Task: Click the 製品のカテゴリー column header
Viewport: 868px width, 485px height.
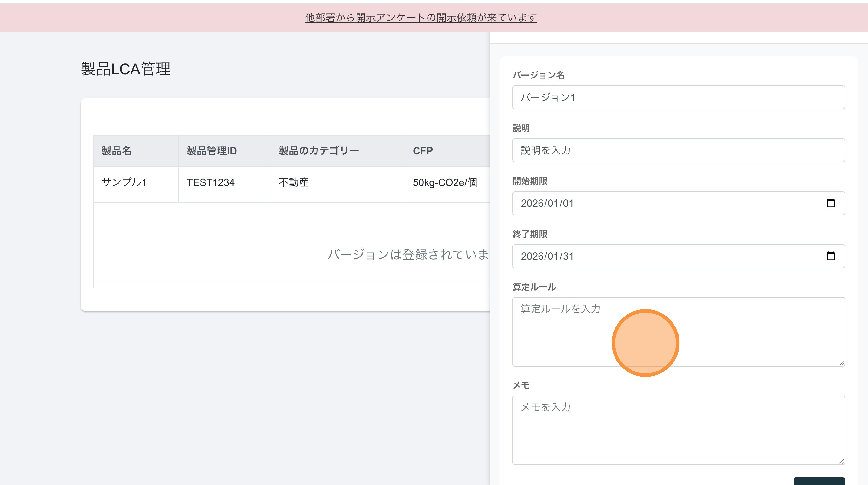Action: 319,151
